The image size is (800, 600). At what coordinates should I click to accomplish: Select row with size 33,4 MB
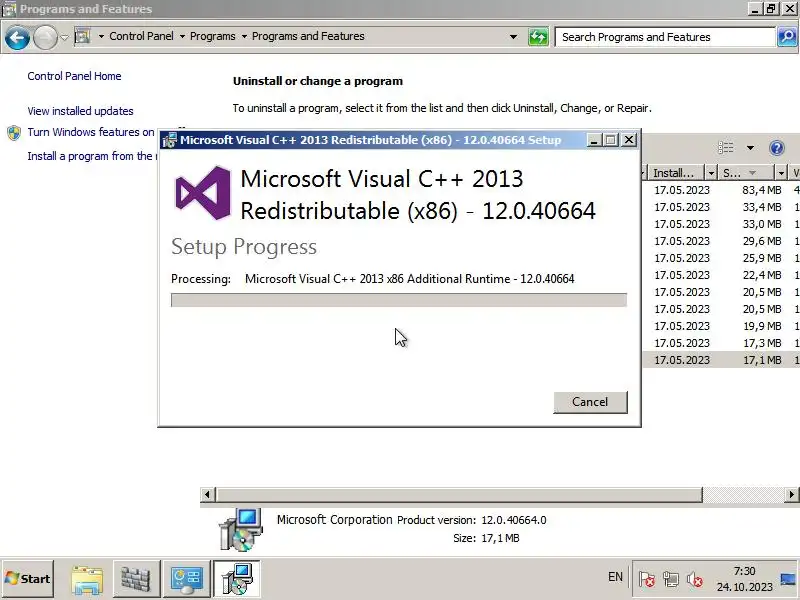coord(721,207)
